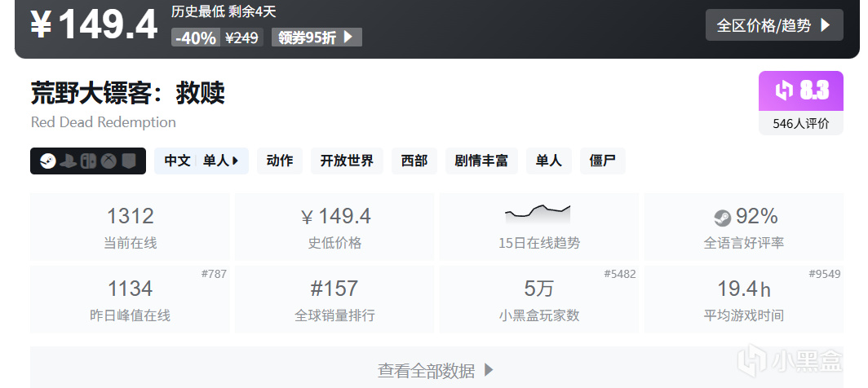Select the 剧情丰富 tag
Image resolution: width=868 pixels, height=388 pixels.
pos(481,161)
